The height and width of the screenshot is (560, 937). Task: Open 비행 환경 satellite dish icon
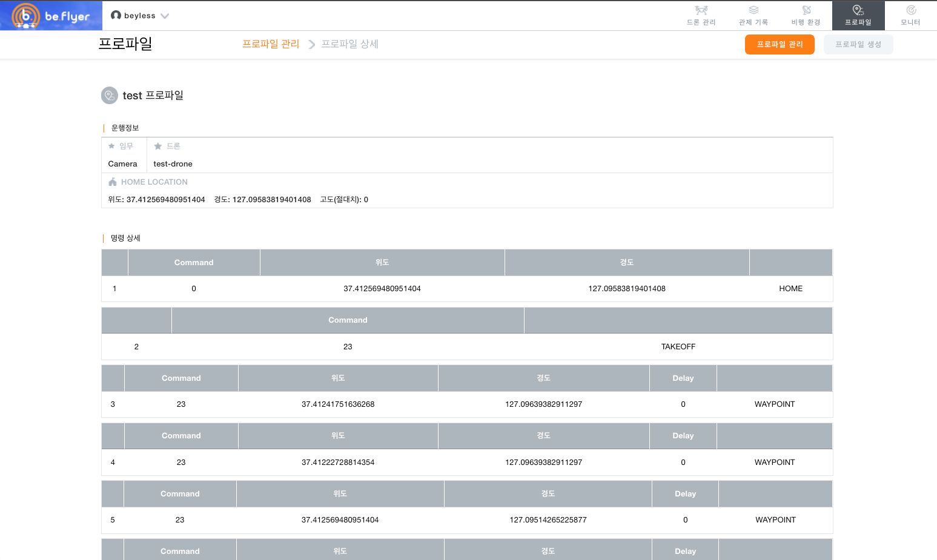[806, 10]
